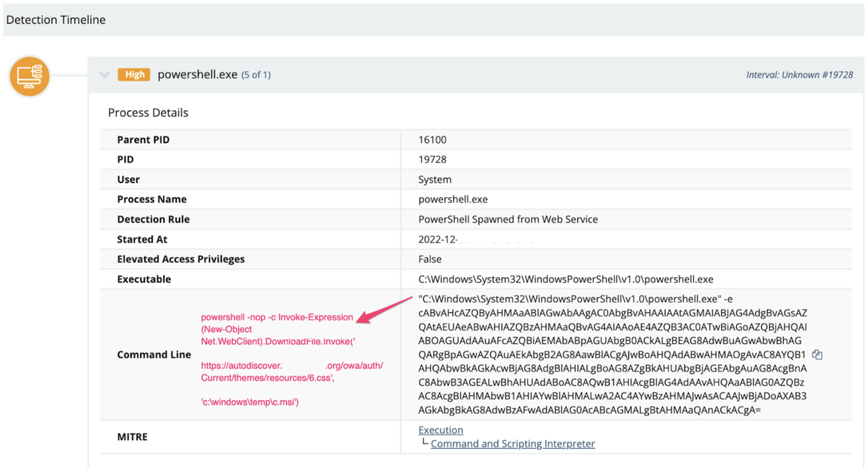Click the Detection Rule label
868x472 pixels.
coord(153,219)
